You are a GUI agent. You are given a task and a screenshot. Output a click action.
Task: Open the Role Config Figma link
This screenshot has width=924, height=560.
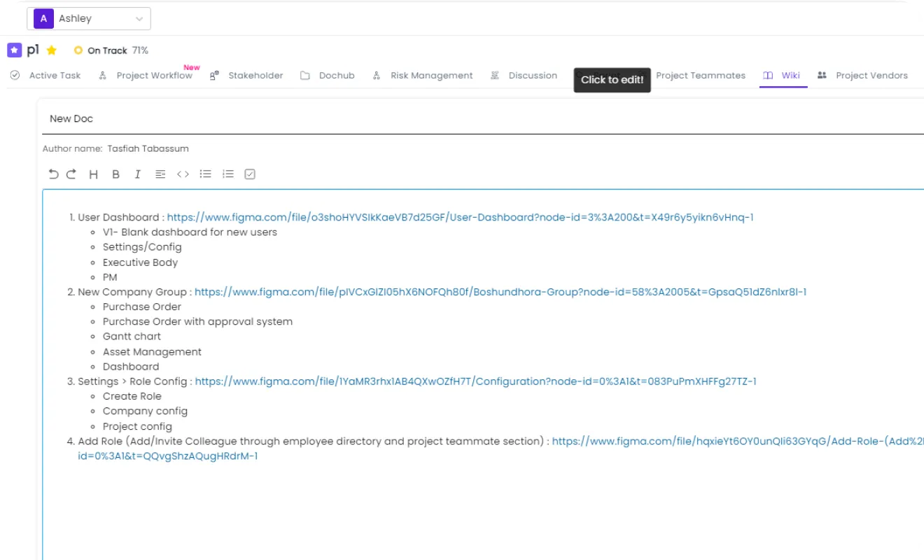476,381
